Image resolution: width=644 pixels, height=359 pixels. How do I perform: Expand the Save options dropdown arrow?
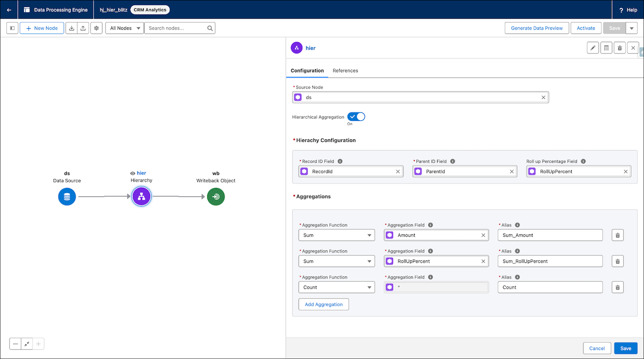632,28
